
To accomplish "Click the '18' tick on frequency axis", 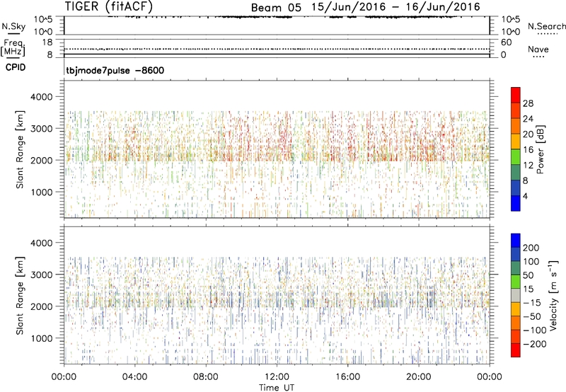I will click(47, 42).
